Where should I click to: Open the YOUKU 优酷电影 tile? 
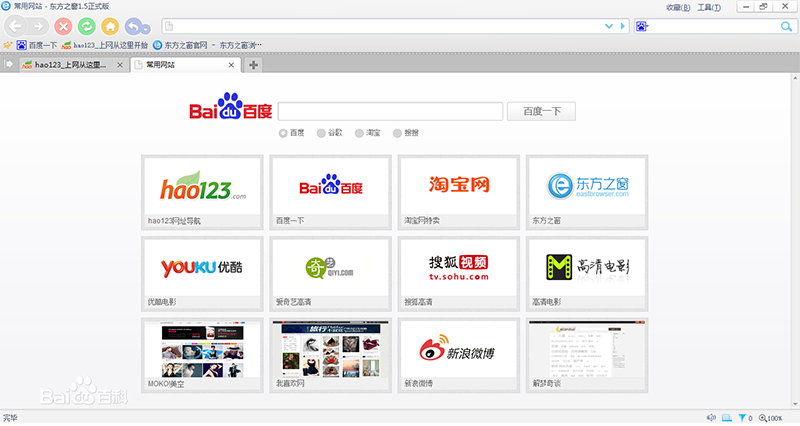202,274
